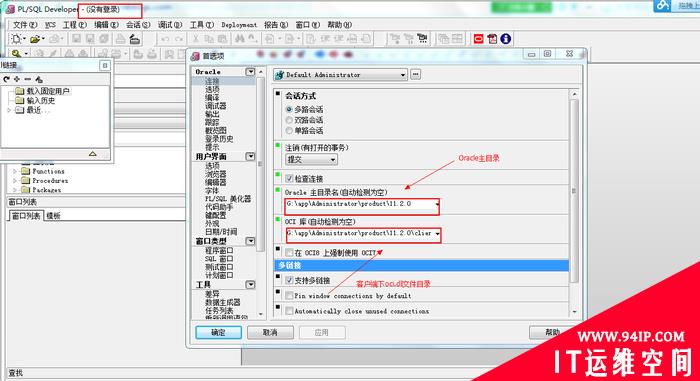Click the New file toolbar icon
The height and width of the screenshot is (381, 700).
[x=17, y=39]
